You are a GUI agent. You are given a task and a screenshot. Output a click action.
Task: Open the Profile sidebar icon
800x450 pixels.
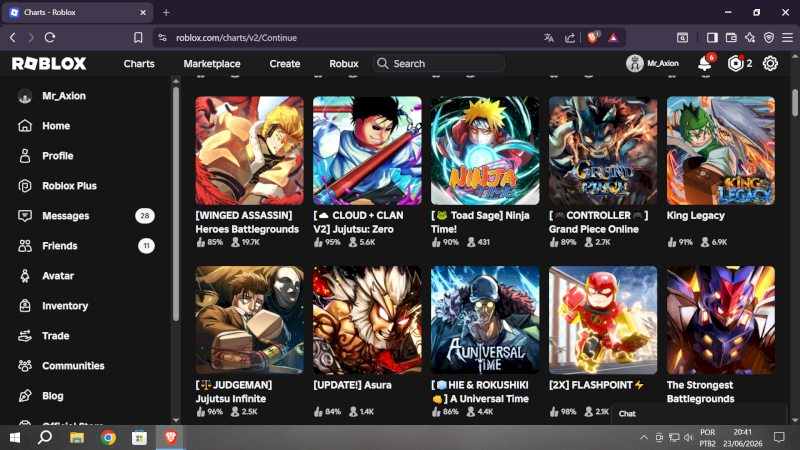24,156
